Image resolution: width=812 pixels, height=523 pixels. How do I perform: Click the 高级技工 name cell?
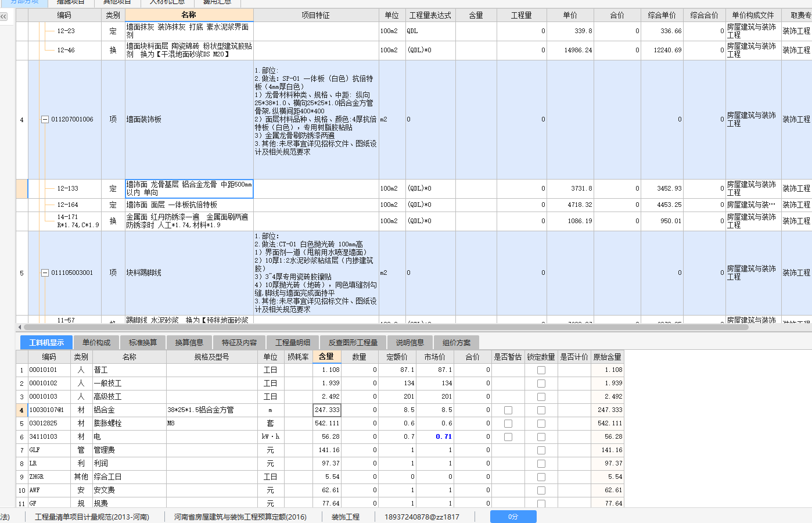click(130, 397)
